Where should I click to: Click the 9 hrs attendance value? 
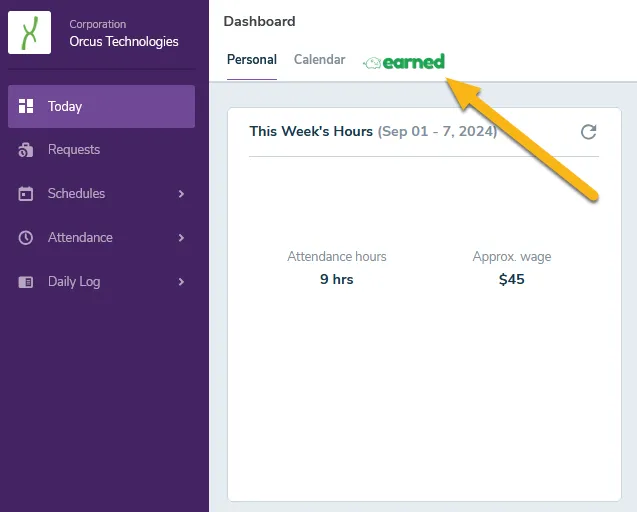(x=336, y=280)
